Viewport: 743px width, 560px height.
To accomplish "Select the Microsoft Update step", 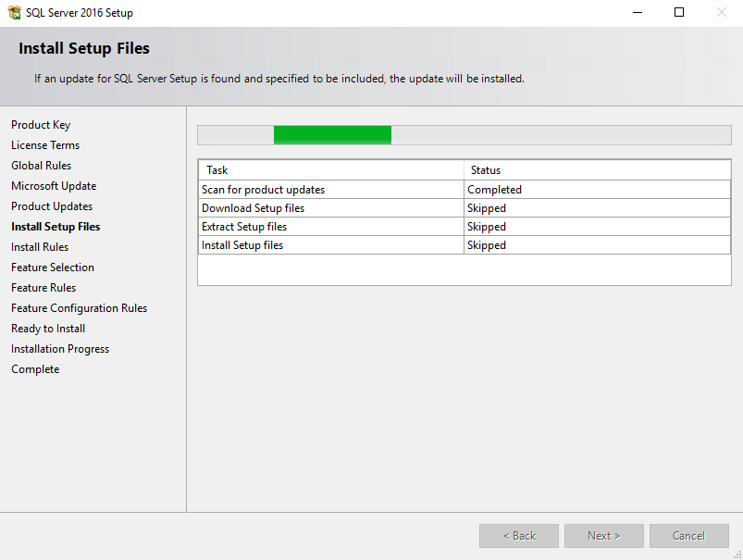I will point(54,186).
